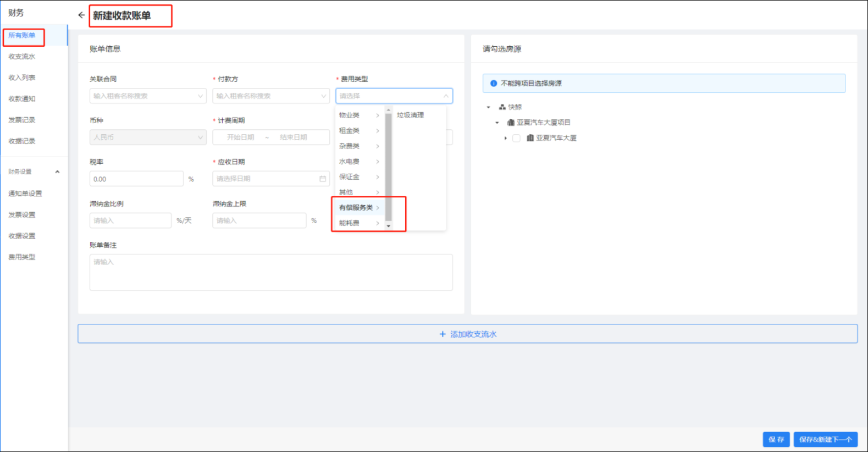
Task: Click the 亚夏汽车大厦项目 building icon
Action: (x=511, y=123)
